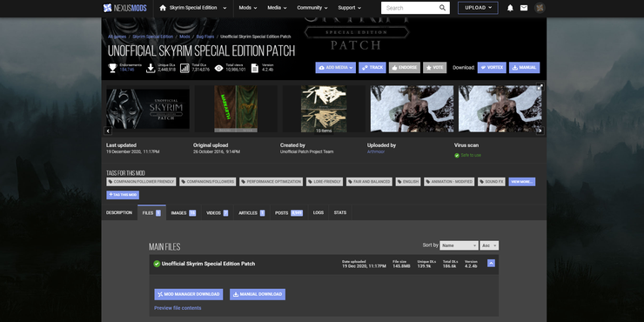Select the Fair and Balanced tag

point(369,182)
